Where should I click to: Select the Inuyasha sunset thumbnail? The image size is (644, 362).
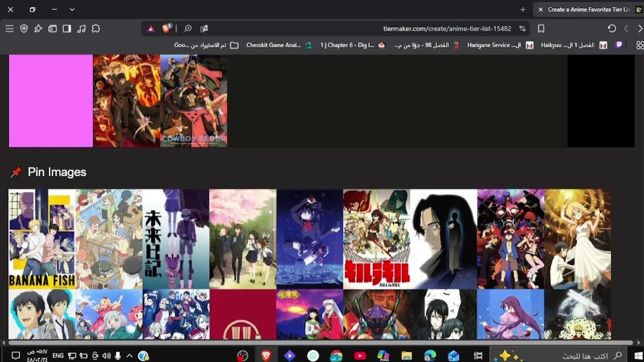309,314
